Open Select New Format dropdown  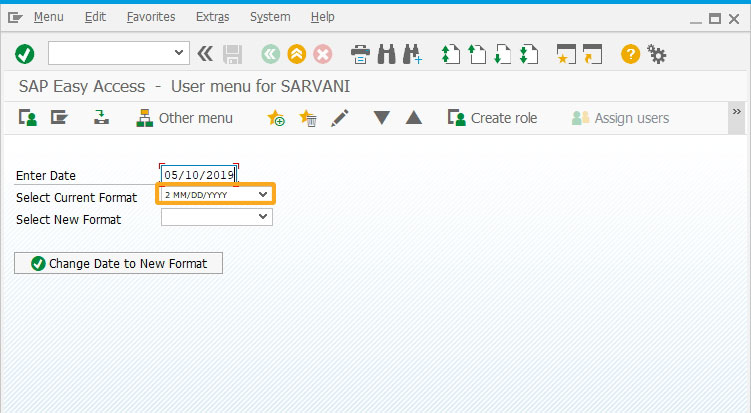(263, 217)
